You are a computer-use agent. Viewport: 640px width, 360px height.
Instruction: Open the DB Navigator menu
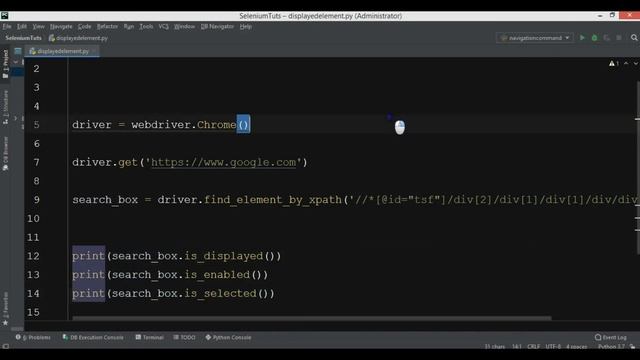(x=217, y=27)
